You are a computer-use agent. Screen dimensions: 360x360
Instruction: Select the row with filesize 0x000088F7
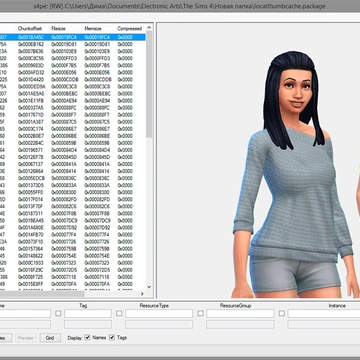click(73, 115)
